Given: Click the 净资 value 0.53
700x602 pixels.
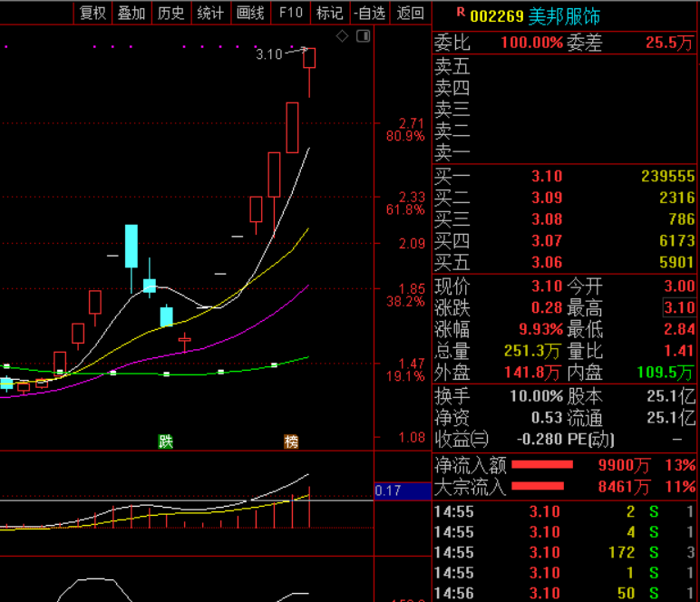Looking at the screenshot, I should (x=547, y=418).
